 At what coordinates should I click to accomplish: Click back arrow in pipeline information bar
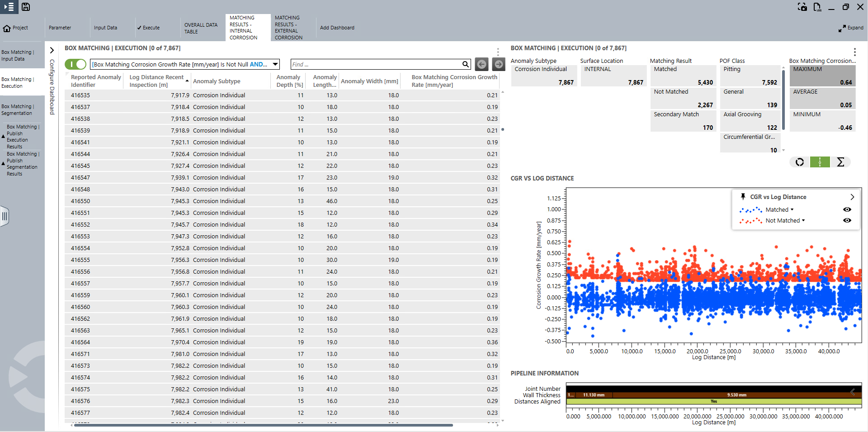click(x=853, y=392)
